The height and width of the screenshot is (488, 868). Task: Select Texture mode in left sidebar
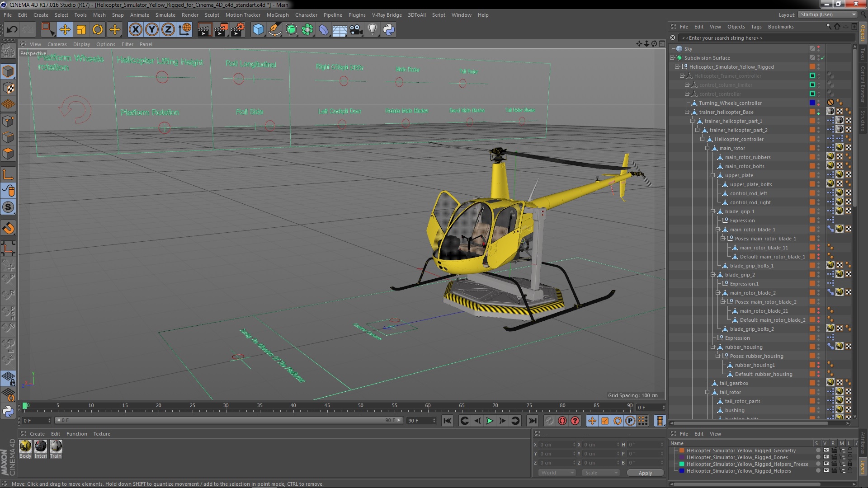click(8, 88)
